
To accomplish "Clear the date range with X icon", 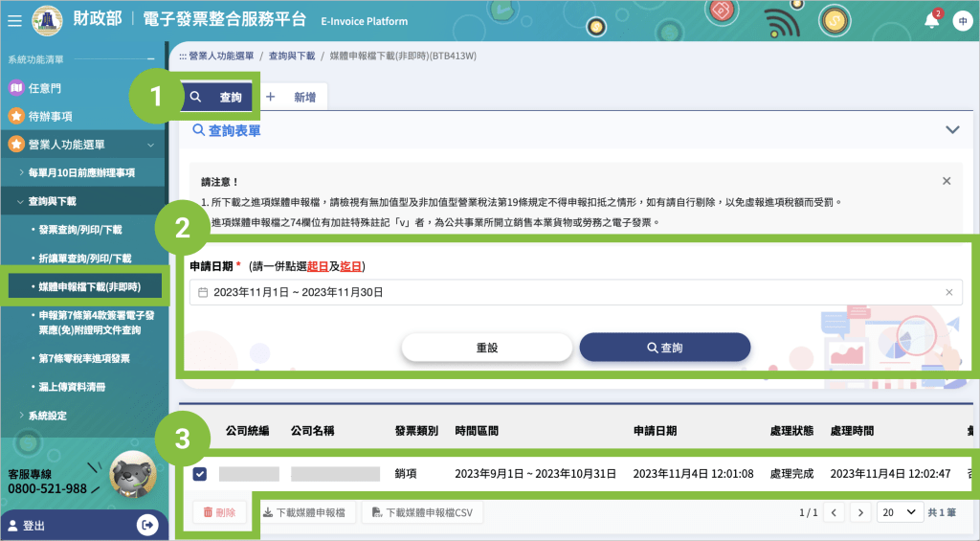I will [948, 292].
